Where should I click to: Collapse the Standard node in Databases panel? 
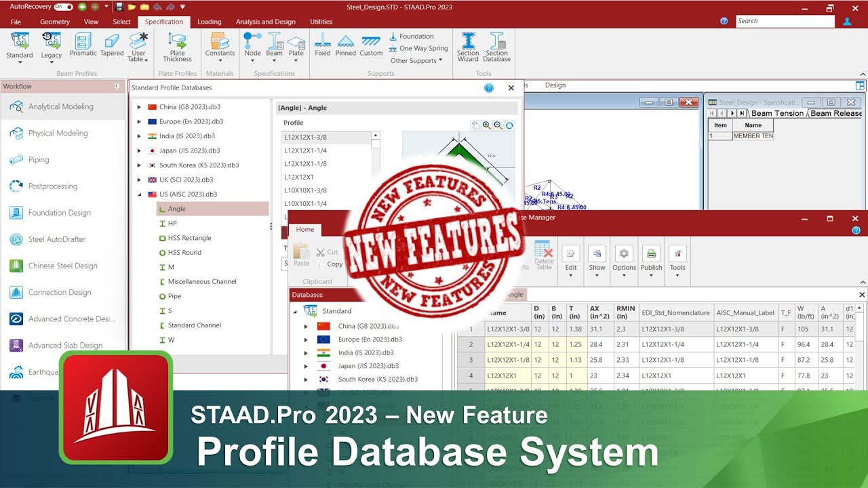coord(295,311)
